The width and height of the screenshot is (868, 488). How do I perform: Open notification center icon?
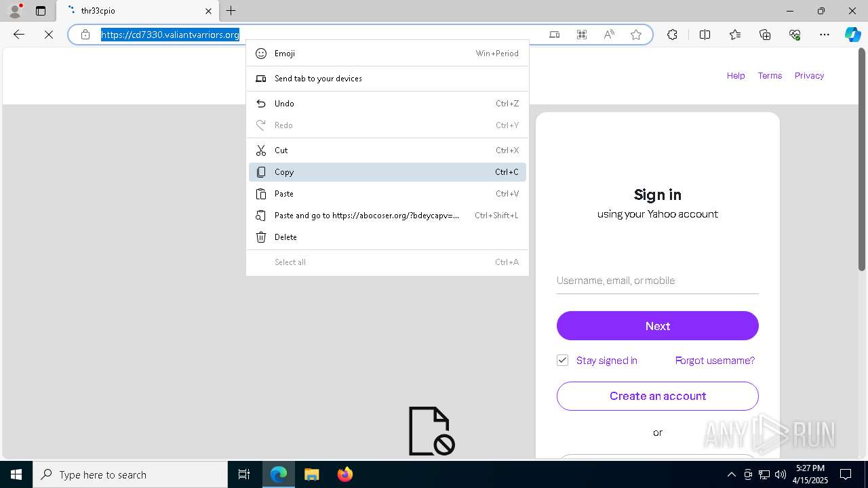846,474
